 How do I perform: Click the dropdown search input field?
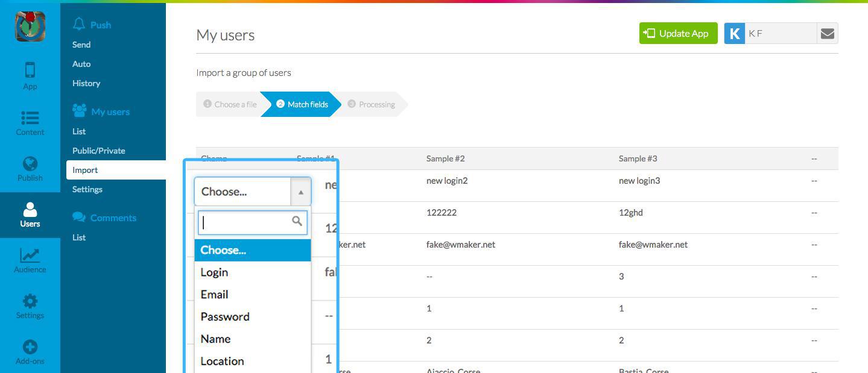246,223
